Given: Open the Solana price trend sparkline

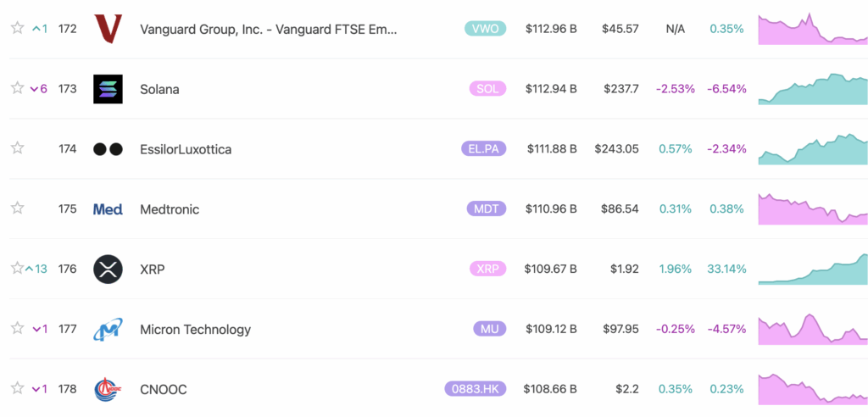Looking at the screenshot, I should click(x=813, y=89).
